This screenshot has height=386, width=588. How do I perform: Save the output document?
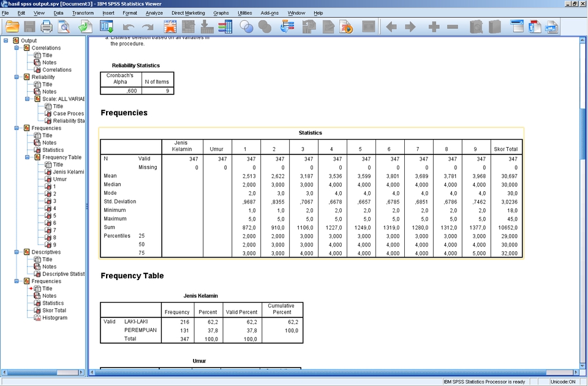click(29, 26)
